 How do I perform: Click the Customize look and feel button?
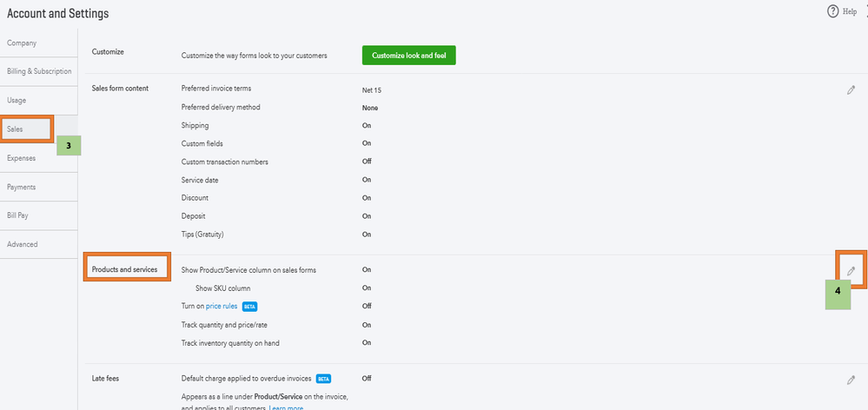[x=408, y=56]
